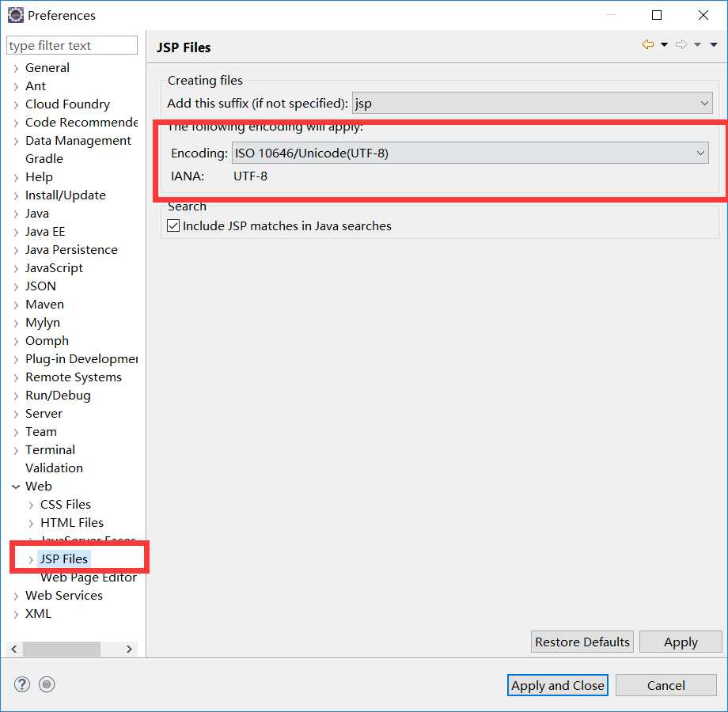Click Restore Defaults button
Image resolution: width=728 pixels, height=712 pixels.
point(582,642)
